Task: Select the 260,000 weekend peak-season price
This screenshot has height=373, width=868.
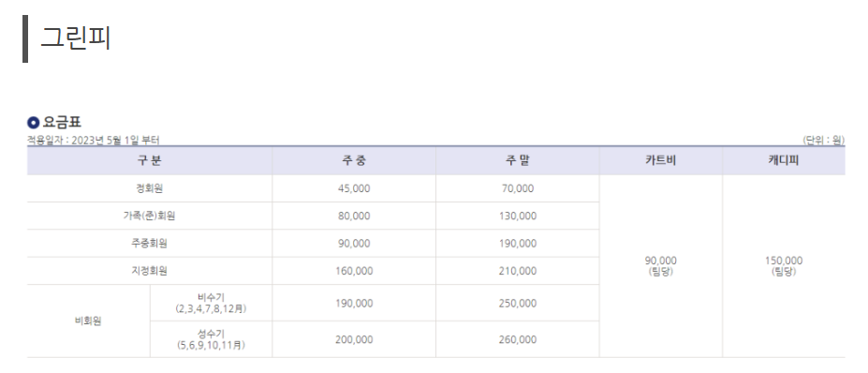Action: 518,339
